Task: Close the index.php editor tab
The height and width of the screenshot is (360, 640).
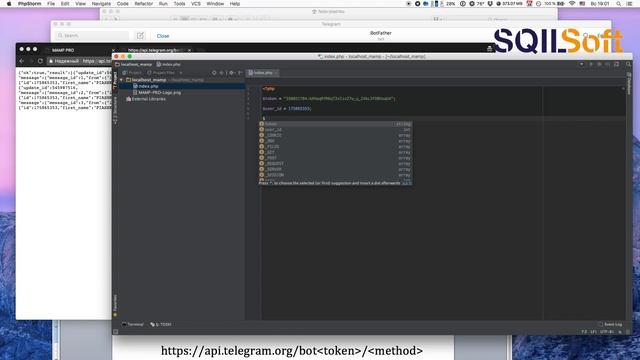Action: (x=276, y=73)
